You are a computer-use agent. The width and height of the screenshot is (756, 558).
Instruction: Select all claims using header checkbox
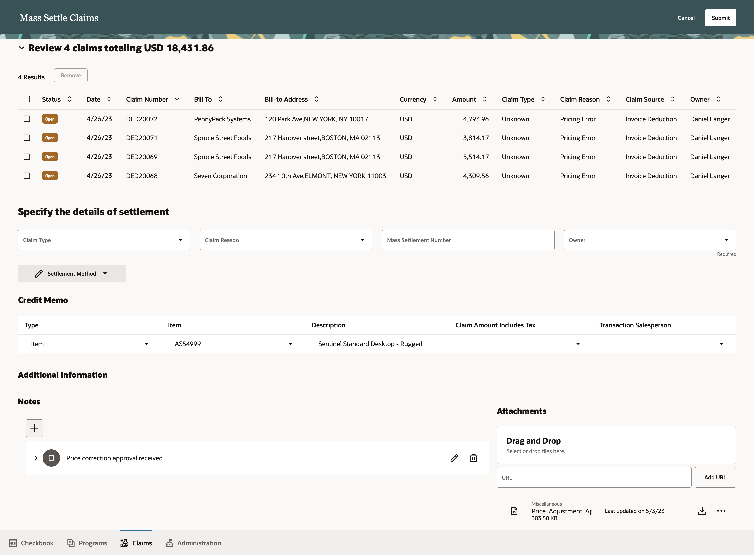(27, 99)
